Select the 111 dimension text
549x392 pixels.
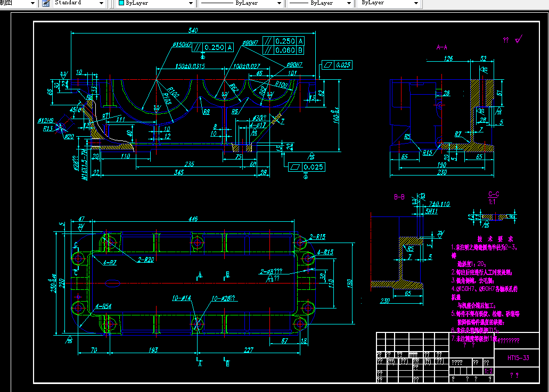[x=120, y=119]
